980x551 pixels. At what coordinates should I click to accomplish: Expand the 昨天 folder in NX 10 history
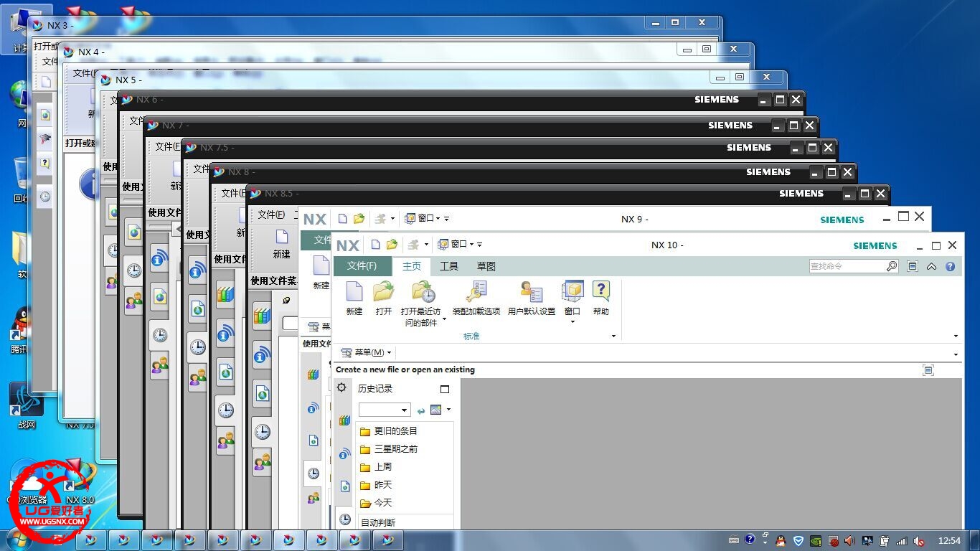click(x=376, y=485)
